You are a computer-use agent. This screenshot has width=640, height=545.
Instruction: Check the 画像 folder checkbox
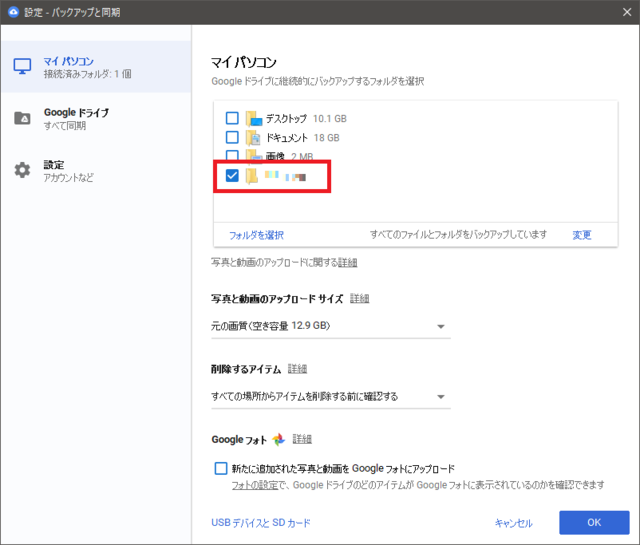(232, 155)
